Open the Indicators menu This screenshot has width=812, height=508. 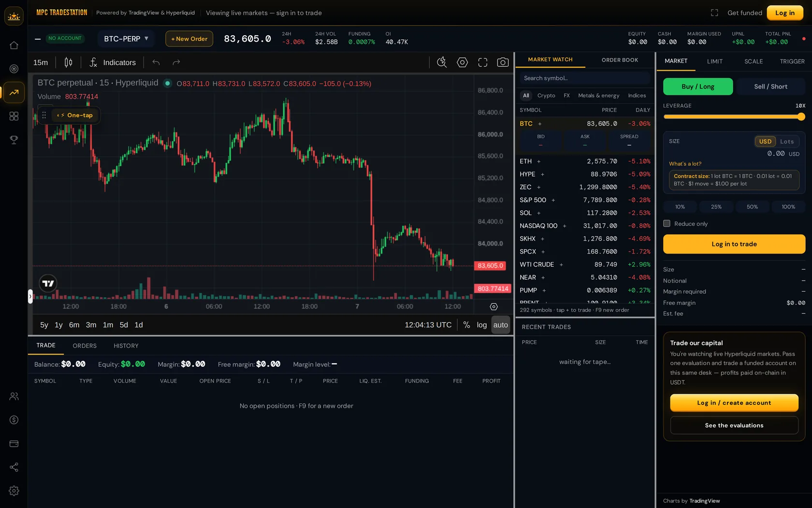point(113,62)
